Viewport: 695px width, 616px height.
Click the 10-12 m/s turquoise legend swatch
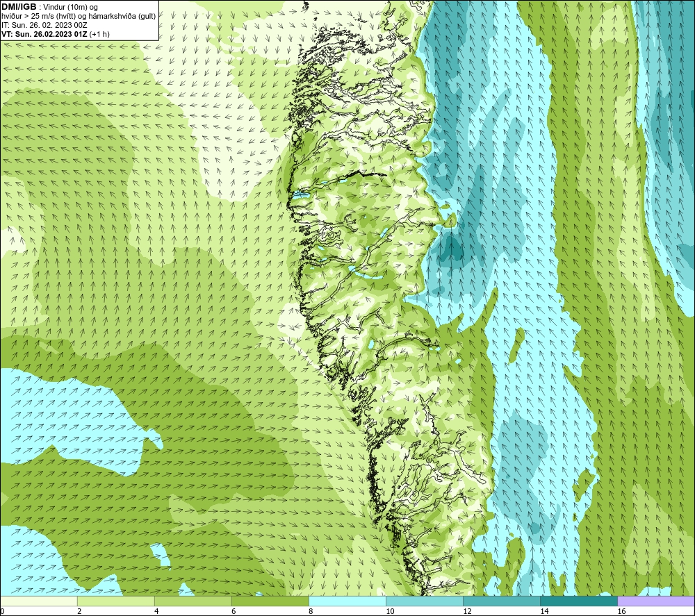(x=425, y=601)
